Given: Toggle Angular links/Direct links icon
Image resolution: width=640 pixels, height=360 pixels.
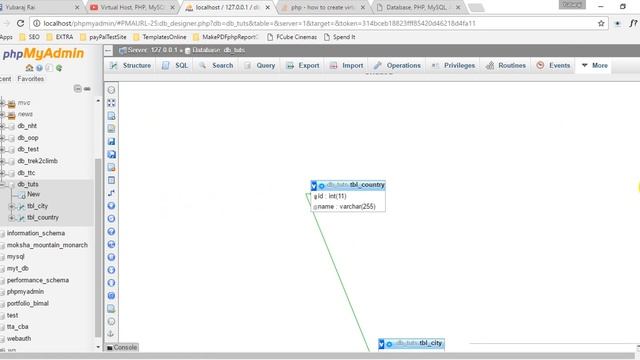Looking at the screenshot, I should pos(111,244).
